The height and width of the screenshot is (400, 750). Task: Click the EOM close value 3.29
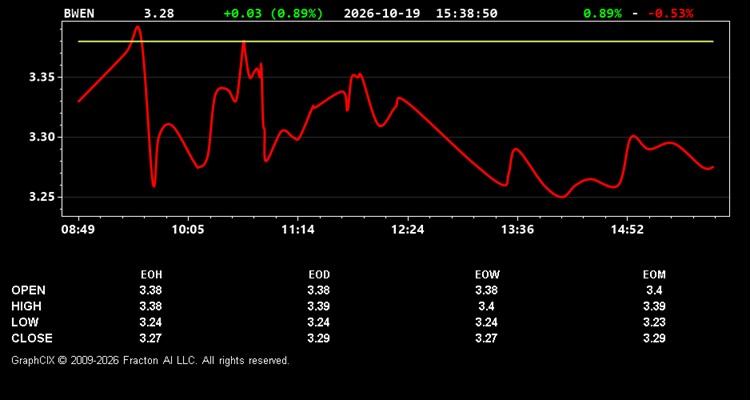coord(654,338)
